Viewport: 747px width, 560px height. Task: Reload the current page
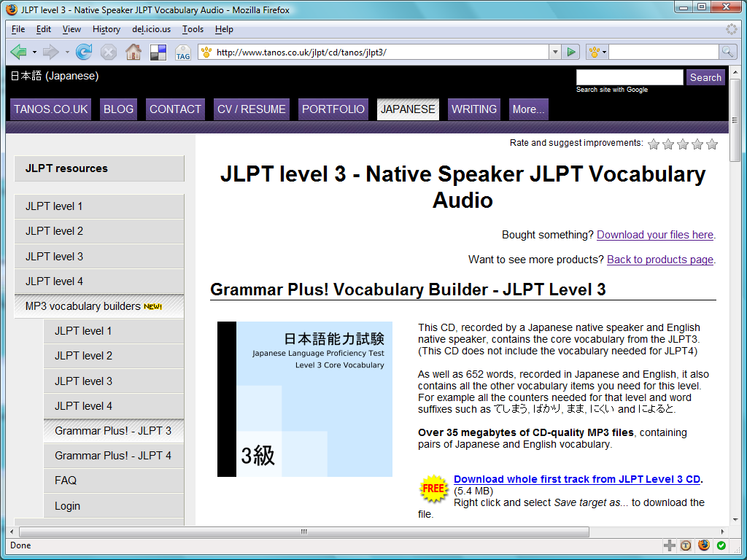tap(84, 52)
